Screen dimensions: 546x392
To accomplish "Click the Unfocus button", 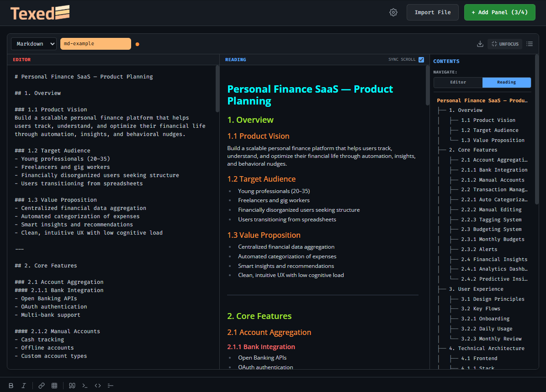I will tap(505, 44).
